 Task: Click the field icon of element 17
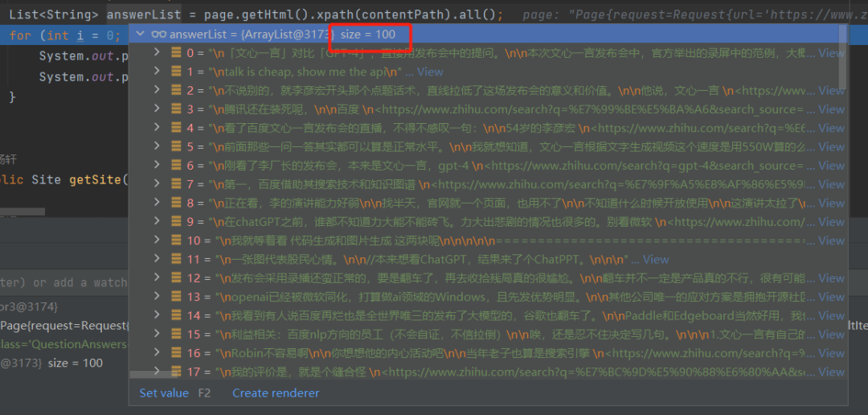pos(176,372)
